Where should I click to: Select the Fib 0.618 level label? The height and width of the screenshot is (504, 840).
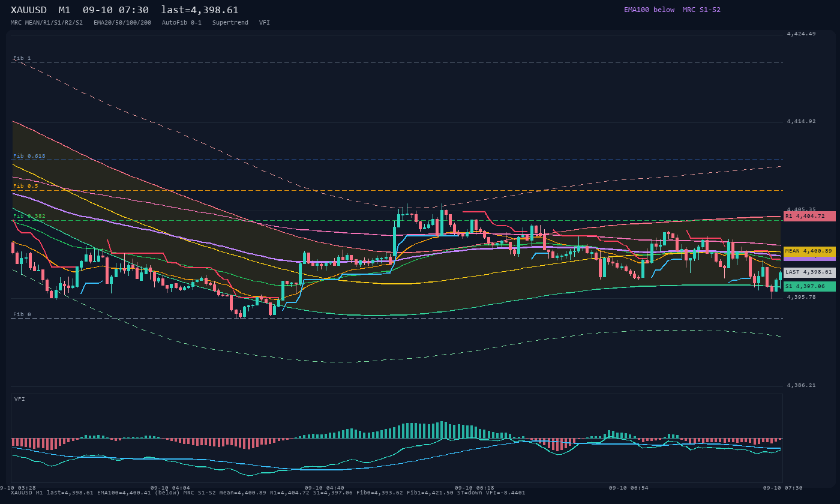coord(29,156)
